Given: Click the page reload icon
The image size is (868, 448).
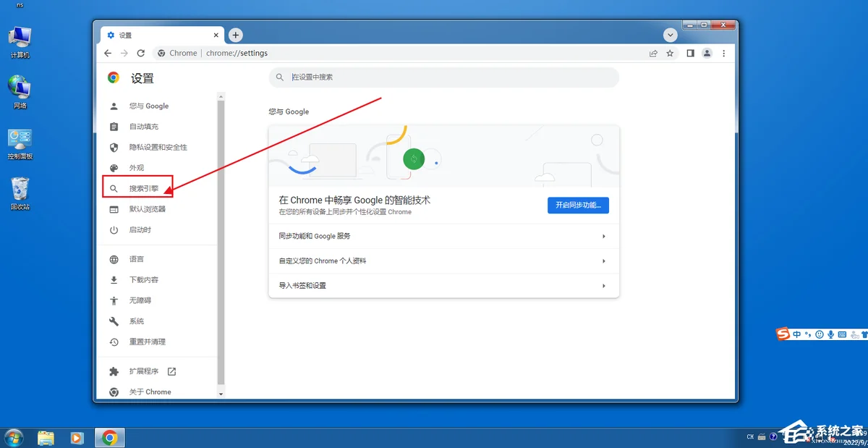Looking at the screenshot, I should pyautogui.click(x=141, y=53).
